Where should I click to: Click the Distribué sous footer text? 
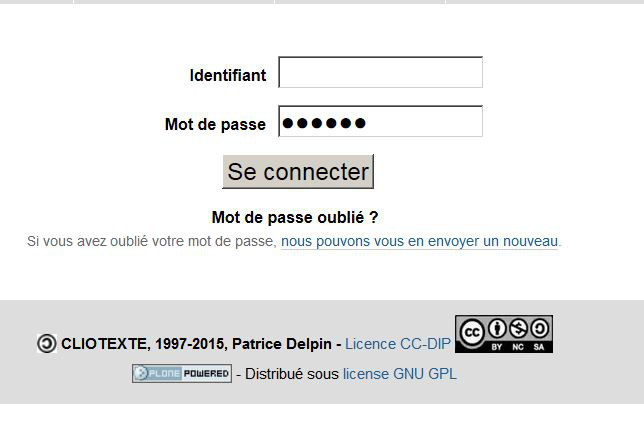click(292, 374)
